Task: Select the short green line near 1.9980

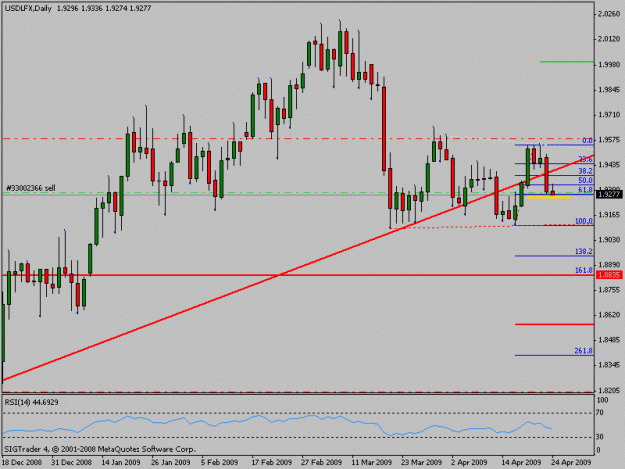Action: click(x=567, y=62)
